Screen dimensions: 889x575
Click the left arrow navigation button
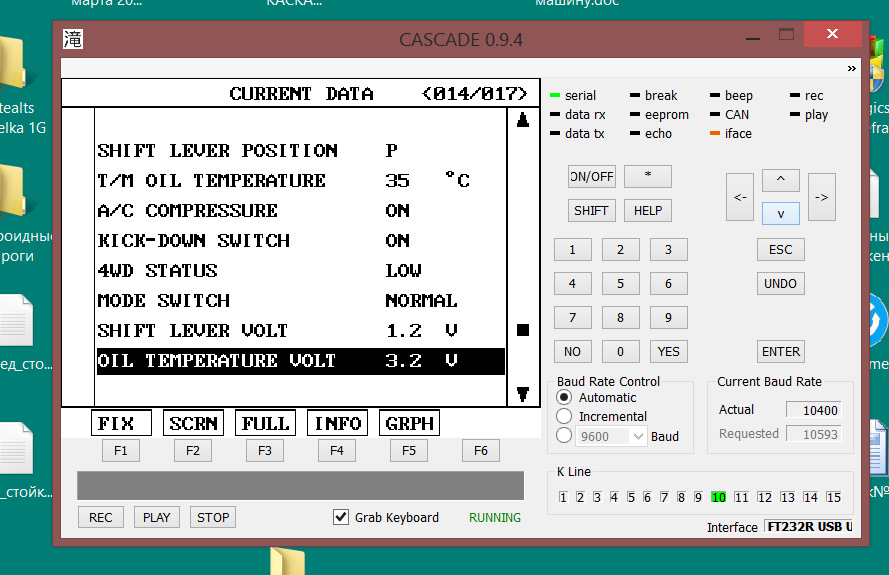(x=740, y=197)
